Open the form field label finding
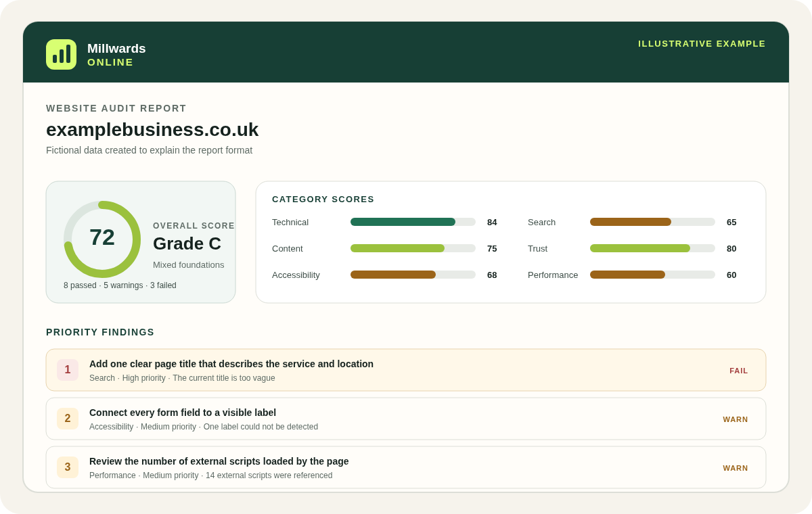This screenshot has width=812, height=514. click(x=406, y=419)
